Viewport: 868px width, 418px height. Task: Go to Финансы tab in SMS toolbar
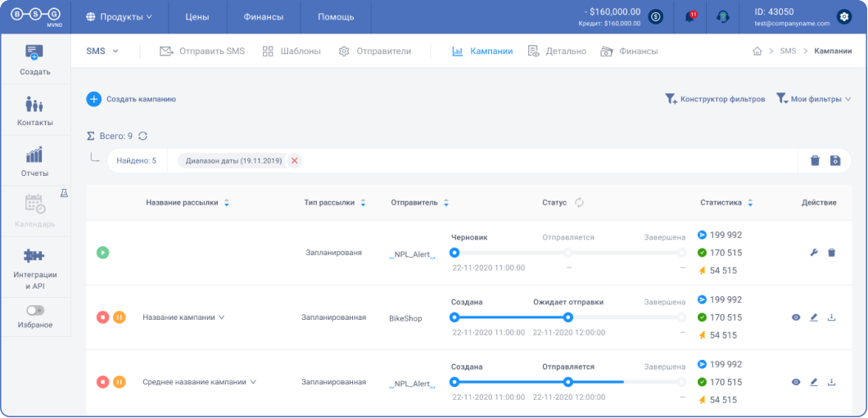pyautogui.click(x=629, y=51)
